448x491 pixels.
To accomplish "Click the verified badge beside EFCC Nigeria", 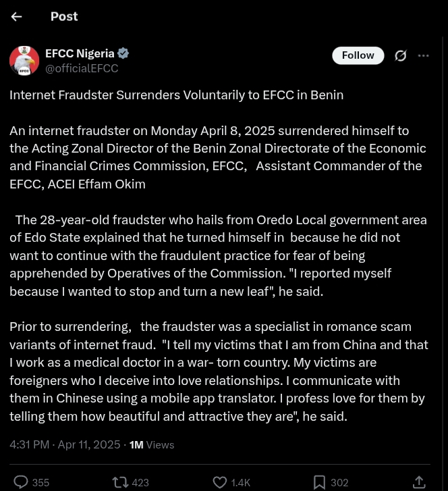I will [x=123, y=53].
